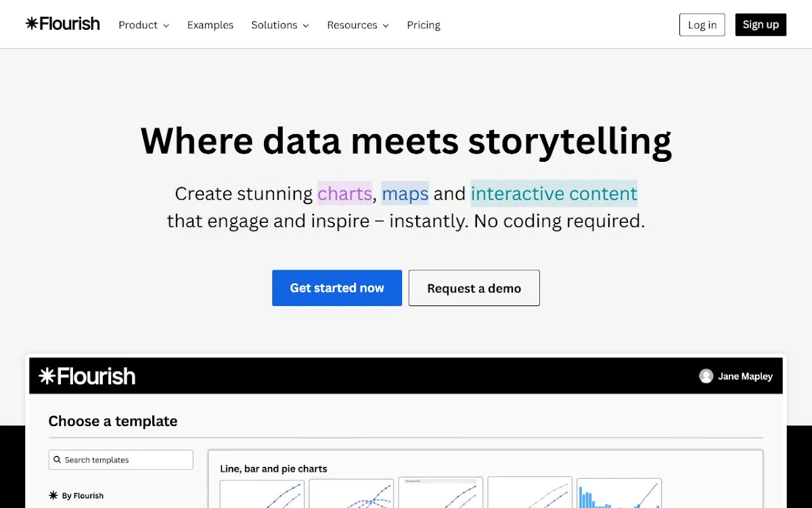
Task: Click the Jane Mapley user name
Action: 745,377
